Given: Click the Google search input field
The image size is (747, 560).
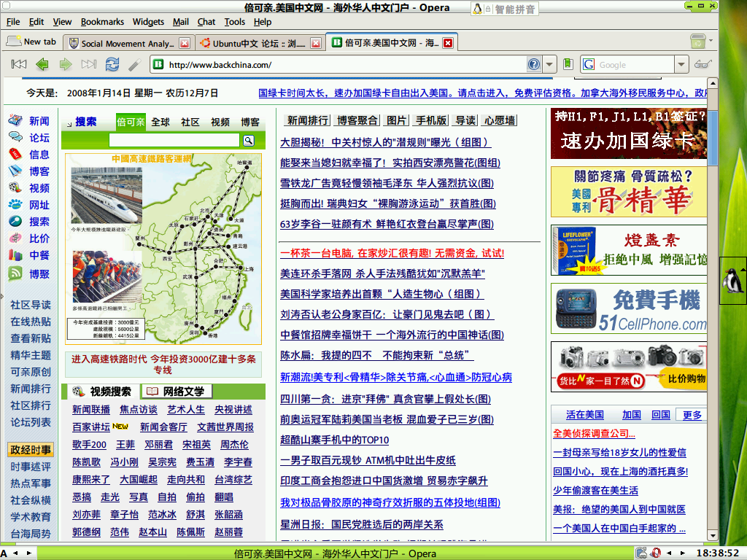Looking at the screenshot, I should [x=635, y=64].
